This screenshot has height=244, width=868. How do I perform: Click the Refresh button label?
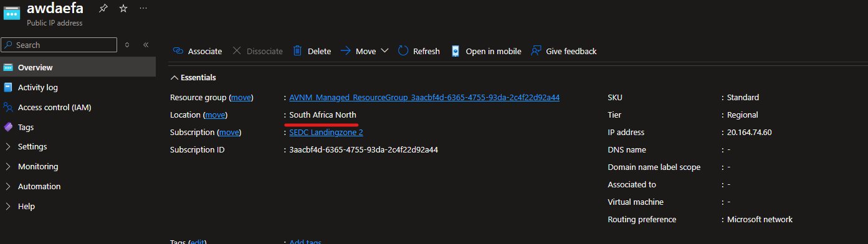[x=426, y=52]
